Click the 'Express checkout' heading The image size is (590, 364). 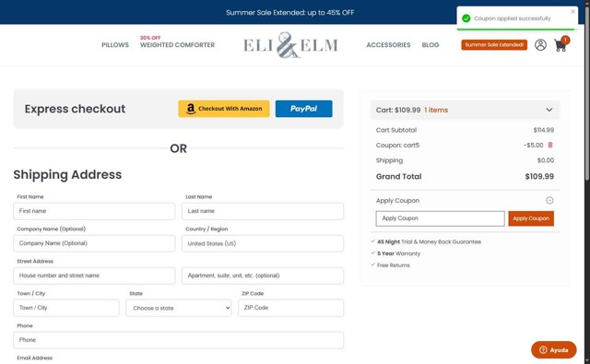(x=75, y=109)
